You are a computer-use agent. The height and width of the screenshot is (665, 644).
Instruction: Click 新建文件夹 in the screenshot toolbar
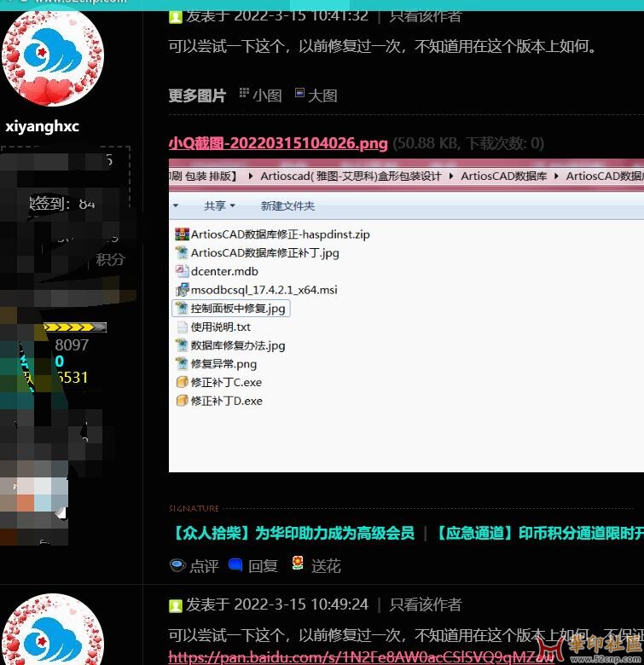[x=287, y=206]
